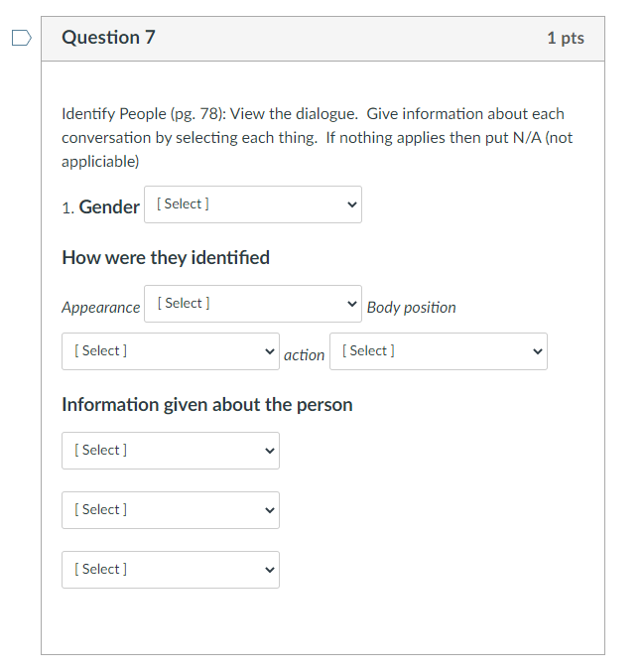Click the Information given about the person heading

coord(206,405)
